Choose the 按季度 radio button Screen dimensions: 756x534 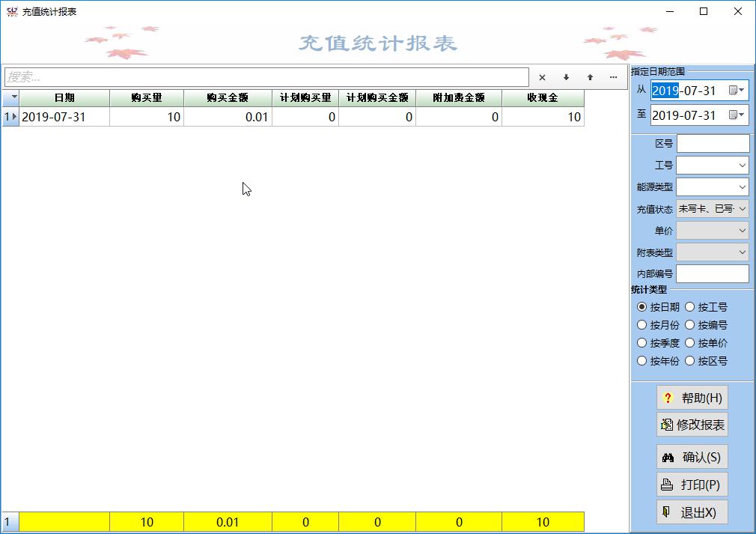point(642,343)
